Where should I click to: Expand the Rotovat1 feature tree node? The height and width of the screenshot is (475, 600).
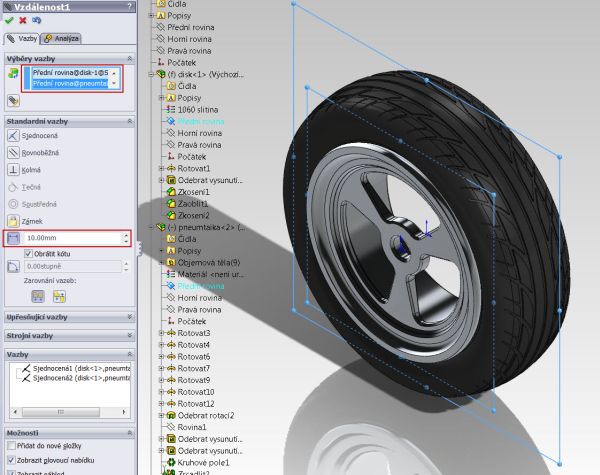[x=161, y=168]
